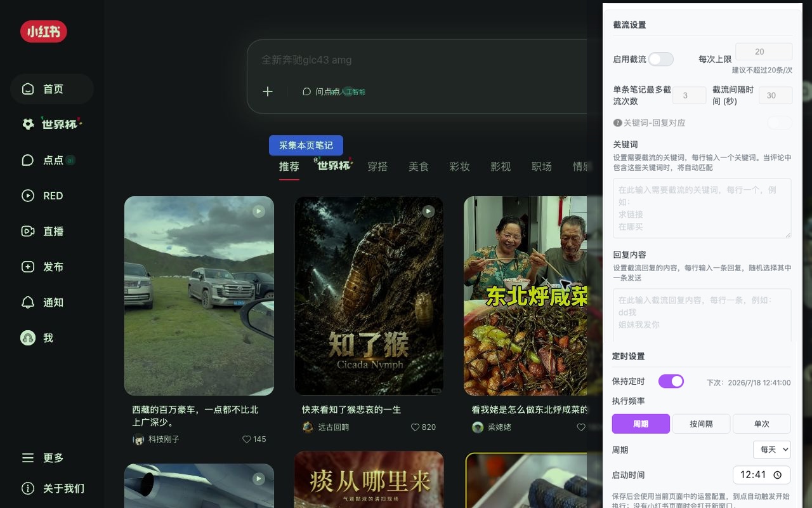
Task: Click the plus icon in the search box
Action: tap(268, 91)
